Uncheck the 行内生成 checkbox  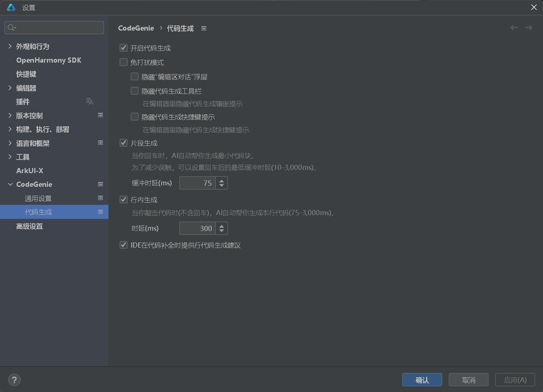pyautogui.click(x=124, y=200)
